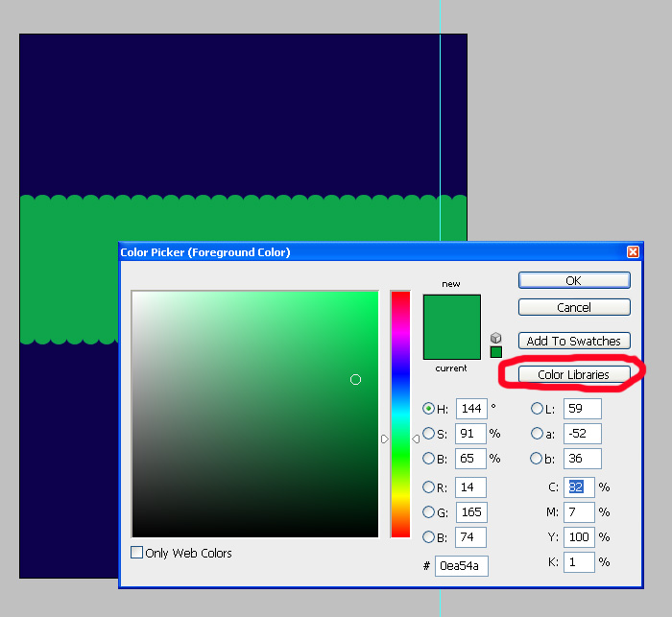Click the S field showing 91
This screenshot has width=672, height=617.
coord(470,434)
